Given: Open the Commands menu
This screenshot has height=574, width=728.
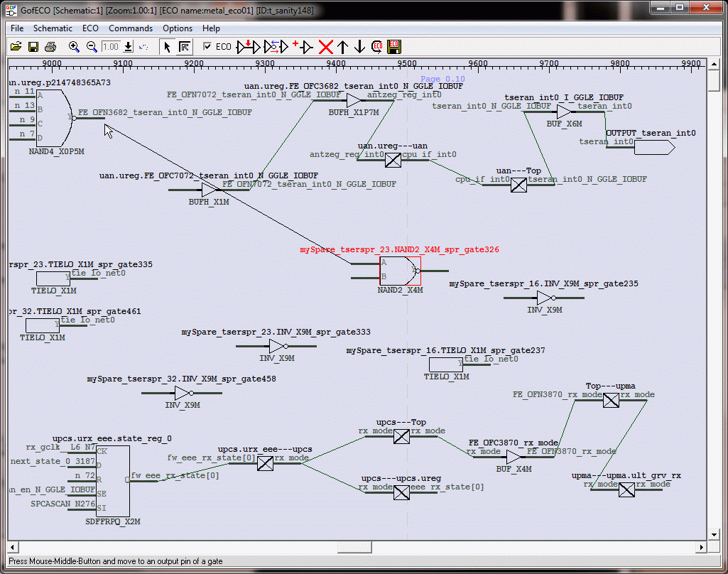Looking at the screenshot, I should pos(131,28).
